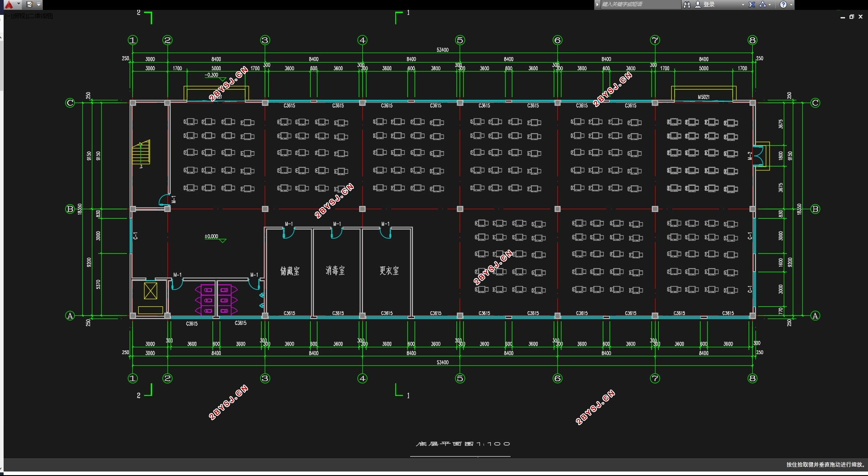Expand the search box arrow toggle
Viewport: 868px width, 476px height.
coord(597,4)
